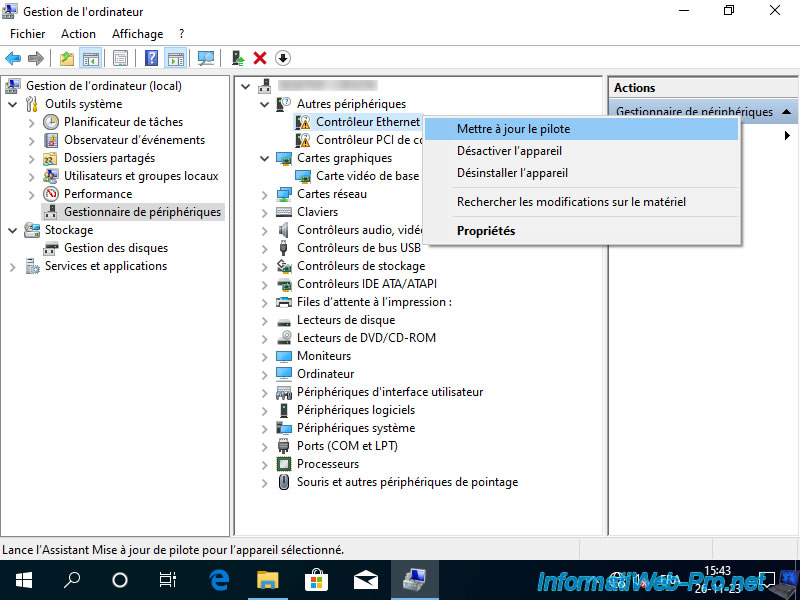Click Contrôleur PCI warning device icon

pos(303,140)
